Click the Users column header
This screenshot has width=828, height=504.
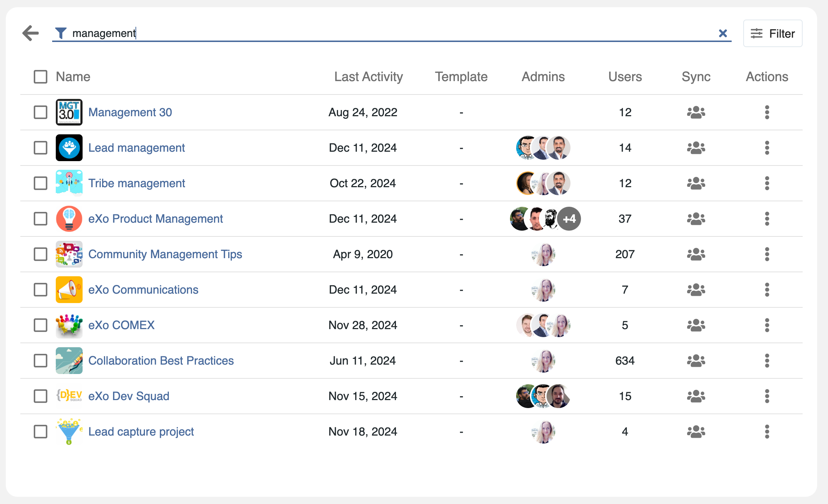[625, 77]
